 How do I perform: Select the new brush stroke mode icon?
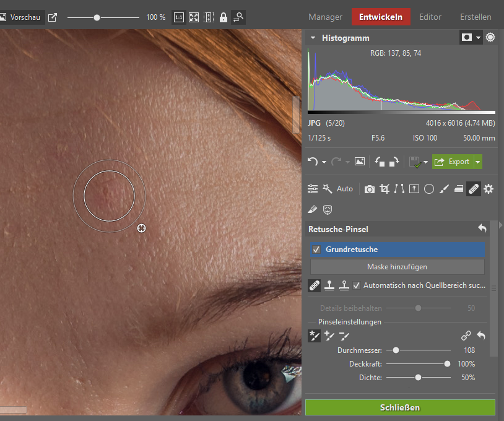click(315, 336)
